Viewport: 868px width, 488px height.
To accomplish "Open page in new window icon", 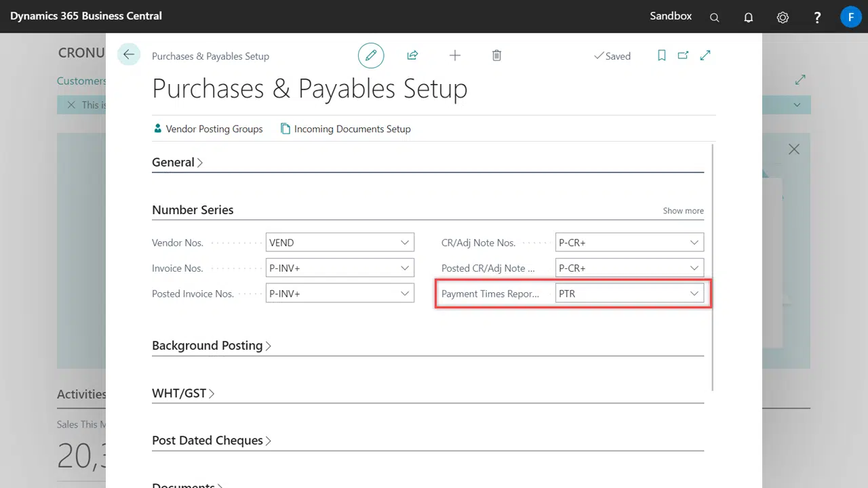I will coord(683,56).
